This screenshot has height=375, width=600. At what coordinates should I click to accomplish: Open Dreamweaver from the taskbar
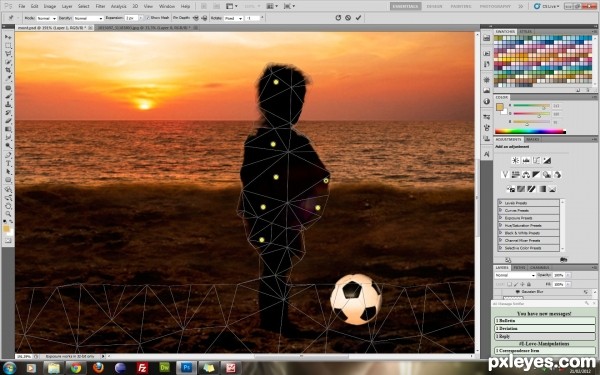pyautogui.click(x=164, y=368)
